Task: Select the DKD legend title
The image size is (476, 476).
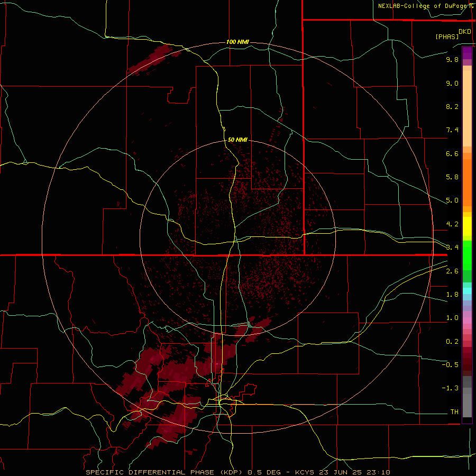Action: (x=465, y=32)
